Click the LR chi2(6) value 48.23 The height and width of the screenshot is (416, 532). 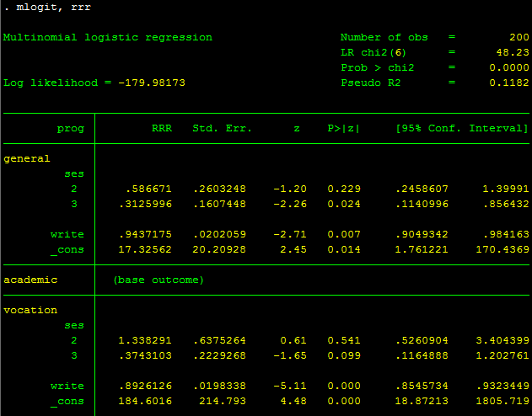(513, 52)
